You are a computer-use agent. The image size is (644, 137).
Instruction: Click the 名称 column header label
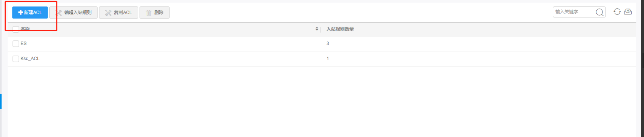pos(25,29)
